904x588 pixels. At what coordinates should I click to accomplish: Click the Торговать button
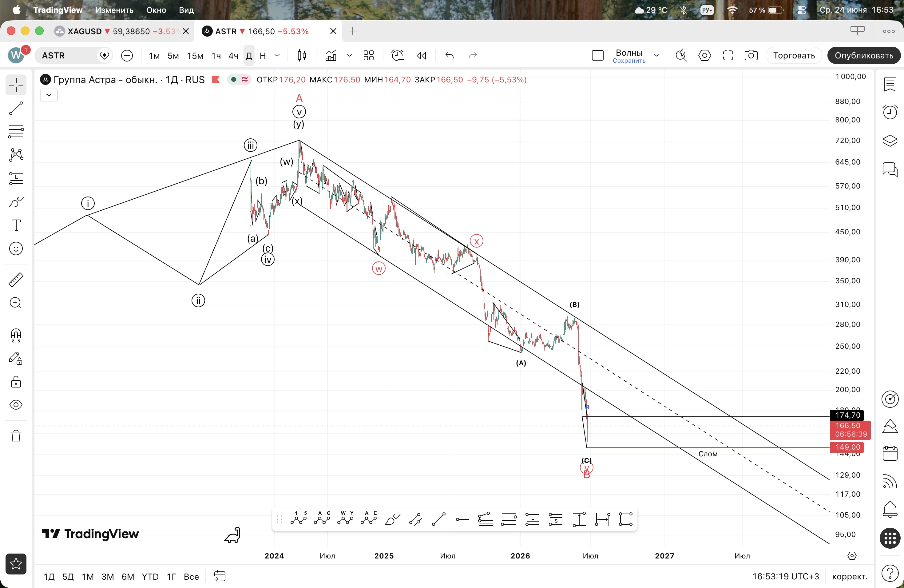794,55
